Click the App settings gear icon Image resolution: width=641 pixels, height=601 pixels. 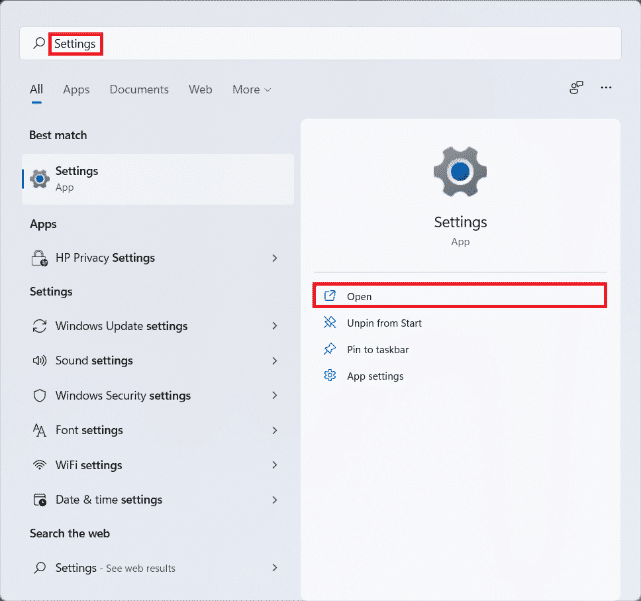(x=329, y=375)
